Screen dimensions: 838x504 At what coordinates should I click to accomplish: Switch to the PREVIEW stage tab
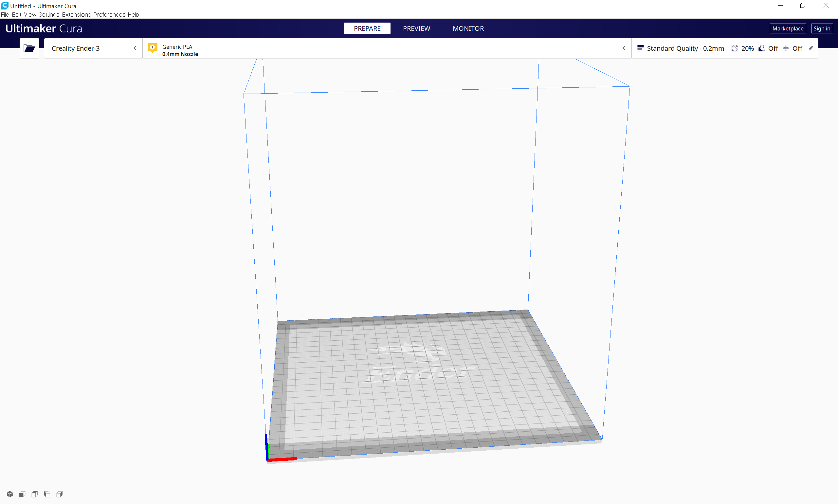[416, 28]
